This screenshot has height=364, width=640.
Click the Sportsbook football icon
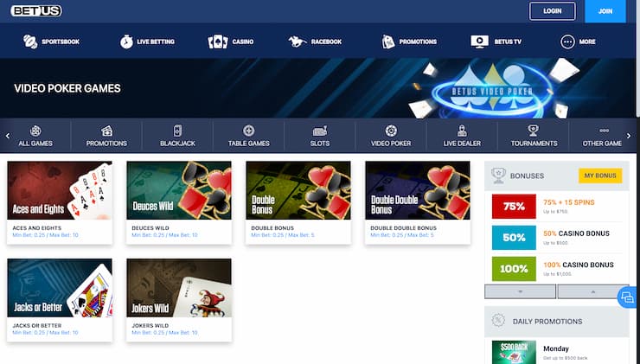[x=30, y=42]
